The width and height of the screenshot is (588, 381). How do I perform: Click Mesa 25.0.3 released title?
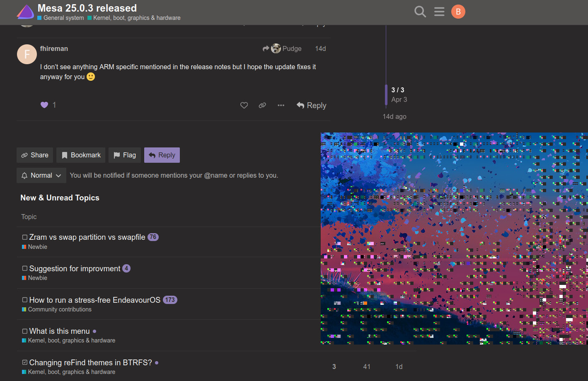coord(87,8)
